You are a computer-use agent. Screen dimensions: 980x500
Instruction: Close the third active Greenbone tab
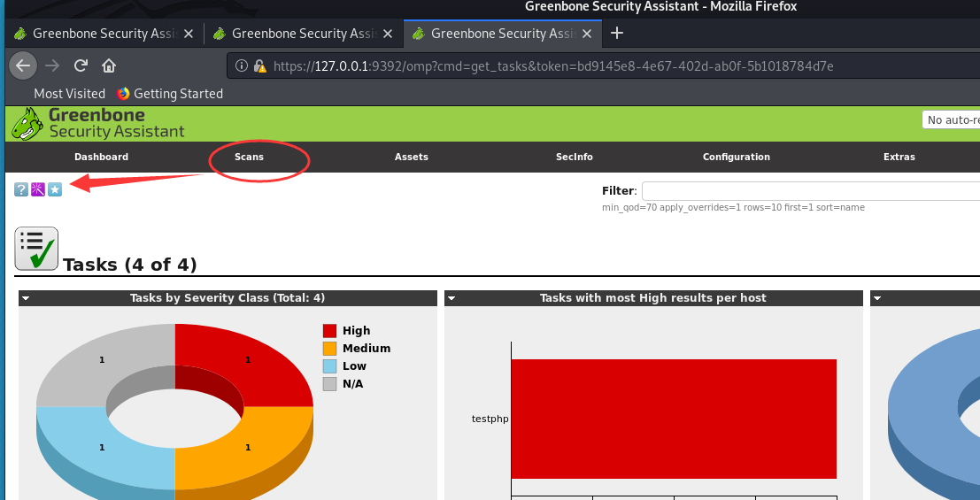[587, 34]
